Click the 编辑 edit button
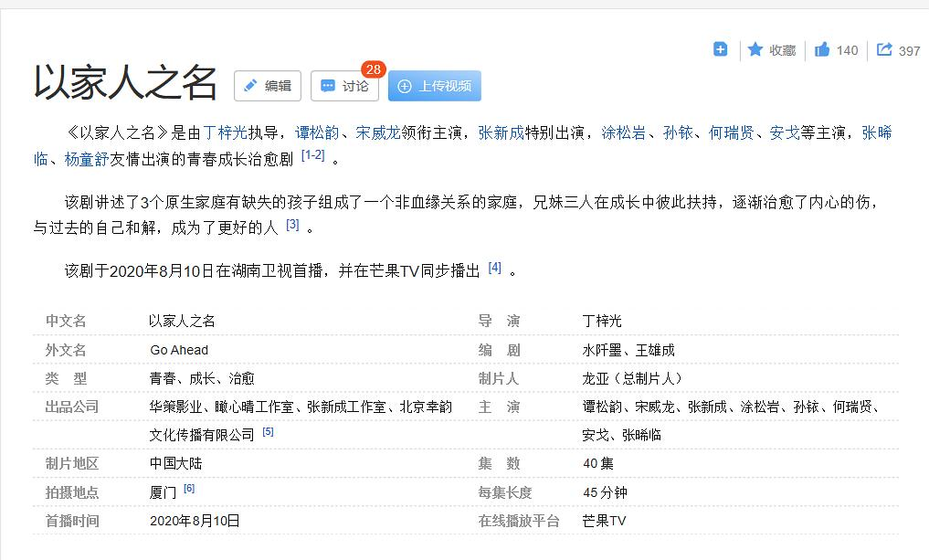929x560 pixels. [268, 86]
